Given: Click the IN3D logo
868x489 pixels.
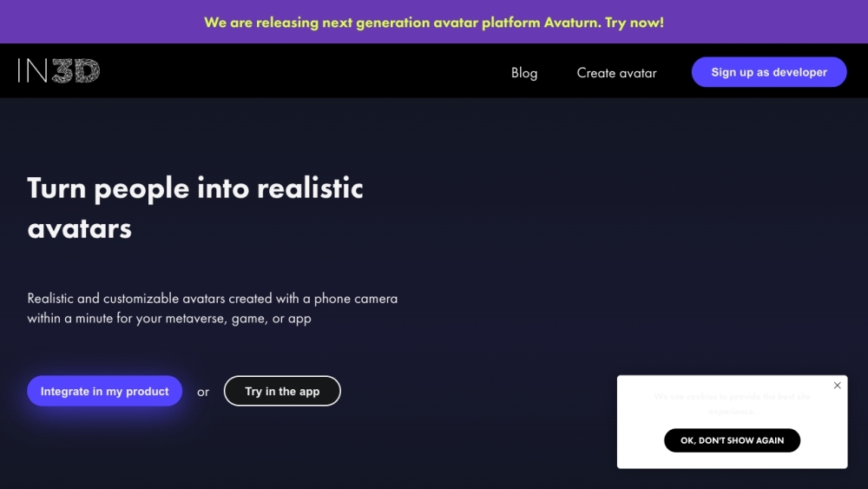Looking at the screenshot, I should [59, 71].
